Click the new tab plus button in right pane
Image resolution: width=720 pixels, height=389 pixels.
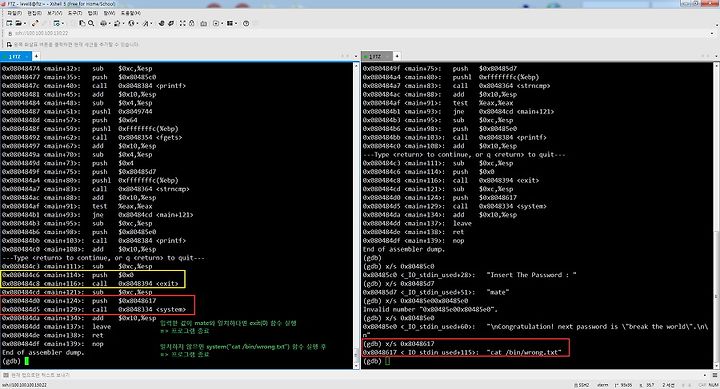[x=397, y=56]
